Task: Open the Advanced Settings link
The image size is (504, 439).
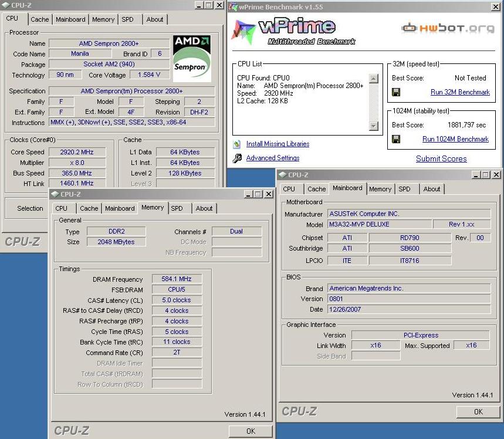Action: 273,158
